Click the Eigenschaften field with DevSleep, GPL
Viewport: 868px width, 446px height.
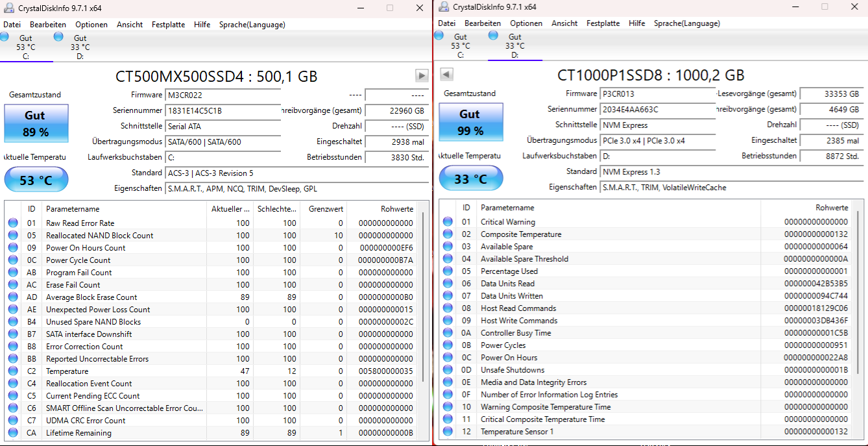click(x=296, y=188)
